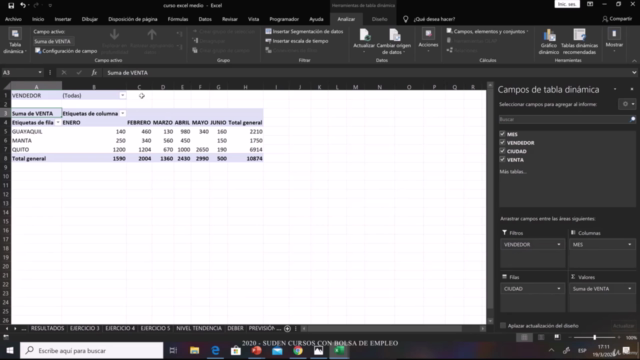The height and width of the screenshot is (360, 640).
Task: Expand MES dropdown in Columnas area
Action: tap(629, 244)
